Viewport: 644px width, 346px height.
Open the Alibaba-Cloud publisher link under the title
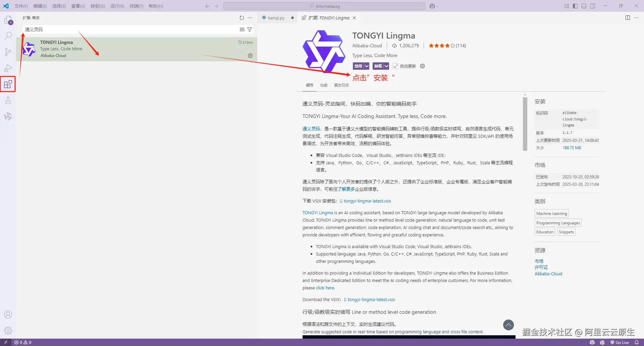(367, 46)
